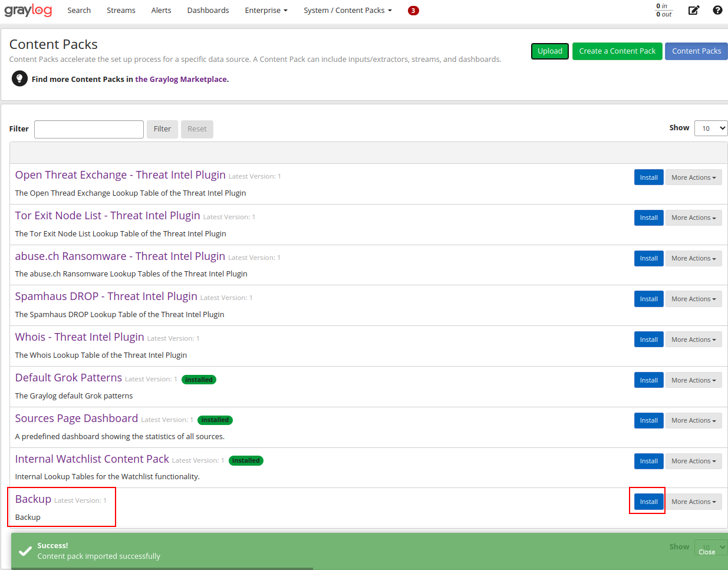Click installed badge on Sources Page Dashboard
This screenshot has height=570, width=728.
coord(215,420)
